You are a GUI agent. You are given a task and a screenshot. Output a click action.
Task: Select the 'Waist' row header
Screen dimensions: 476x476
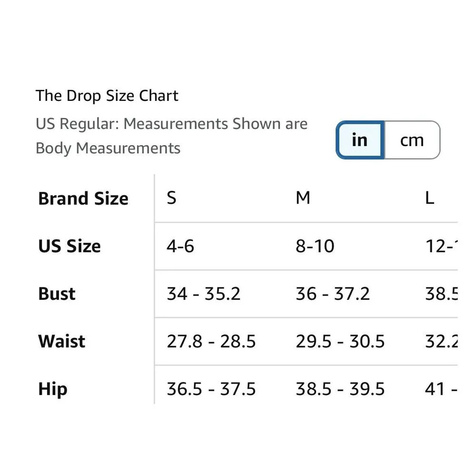[x=62, y=341]
